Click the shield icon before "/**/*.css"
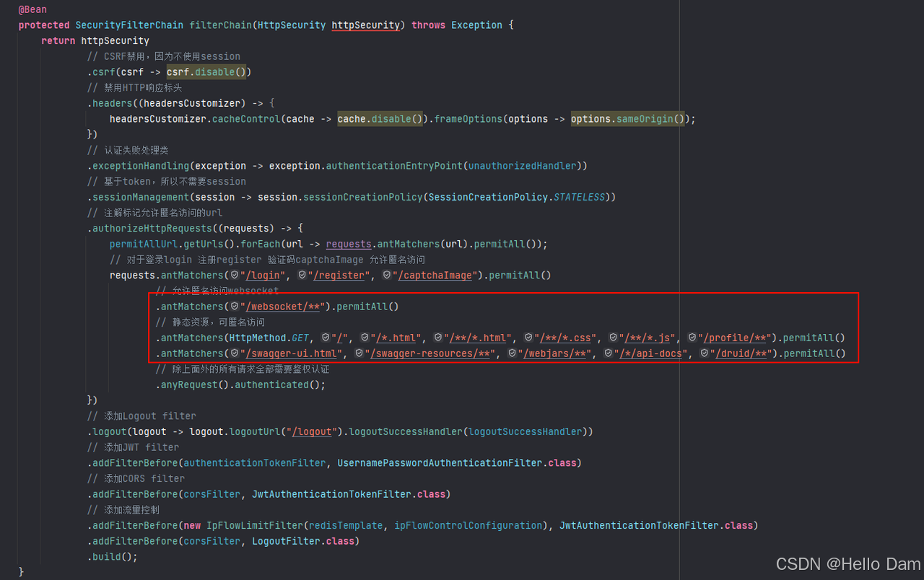Image resolution: width=924 pixels, height=580 pixels. coord(528,338)
